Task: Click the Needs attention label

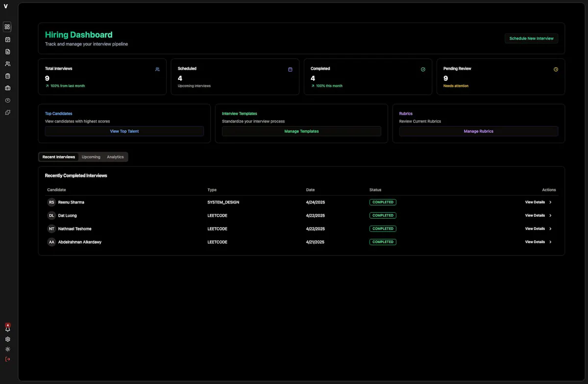Action: 456,86
